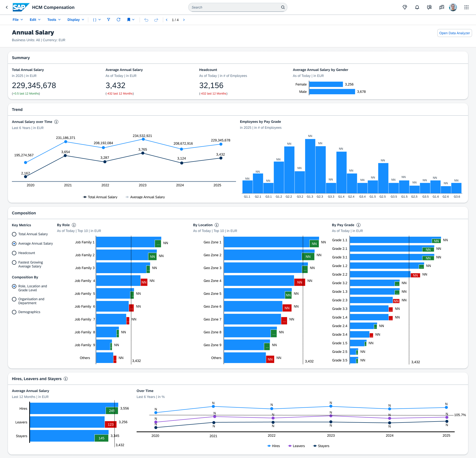476x458 pixels.
Task: Click the 32,156 headcount value
Action: pyautogui.click(x=211, y=86)
